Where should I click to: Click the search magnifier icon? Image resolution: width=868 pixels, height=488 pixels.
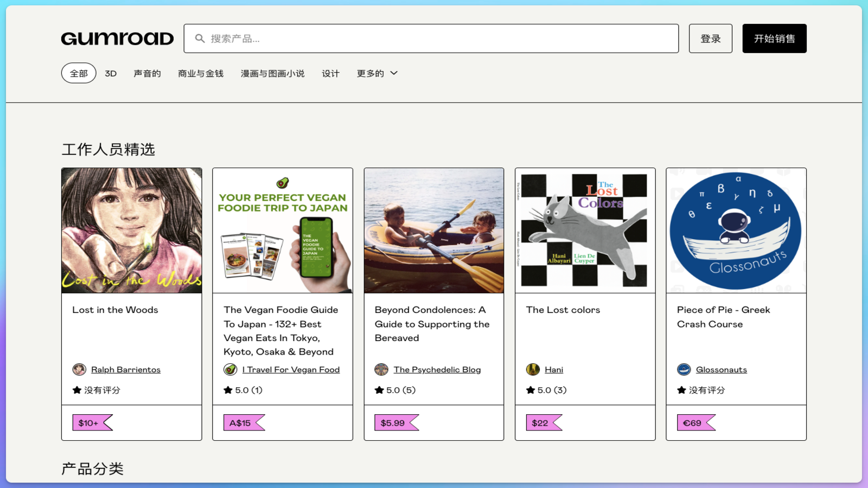(x=200, y=38)
